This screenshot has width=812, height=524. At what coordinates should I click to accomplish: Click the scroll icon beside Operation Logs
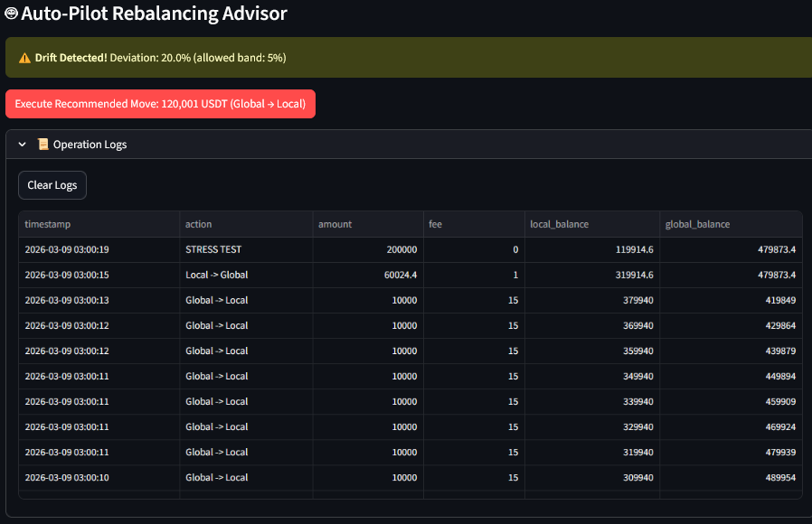pos(42,145)
